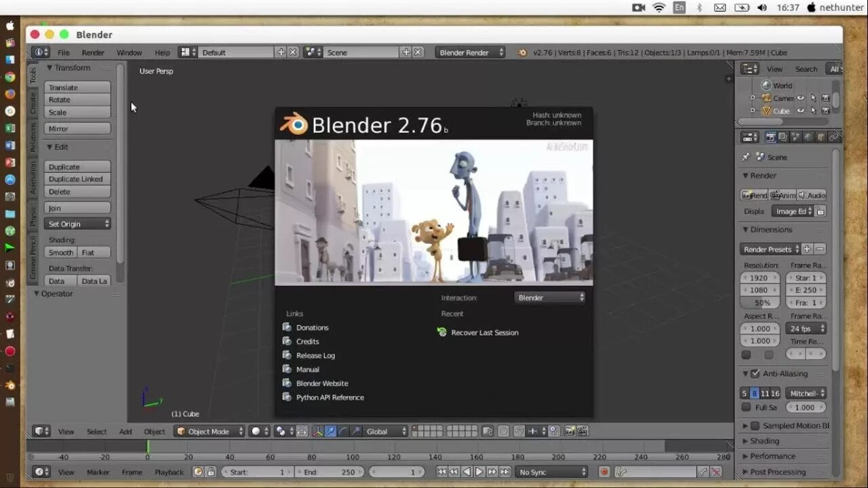The width and height of the screenshot is (868, 488).
Task: Toggle visibility eye for Cube in outliner
Action: pyautogui.click(x=800, y=110)
